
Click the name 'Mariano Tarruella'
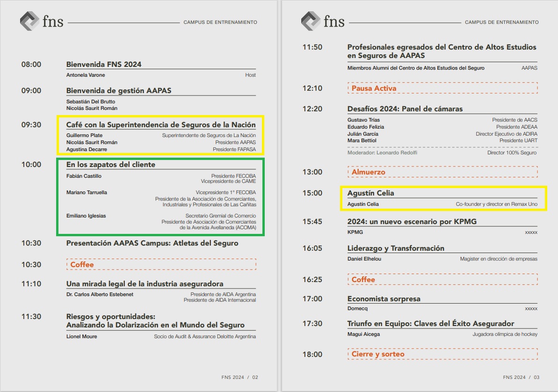tap(87, 193)
